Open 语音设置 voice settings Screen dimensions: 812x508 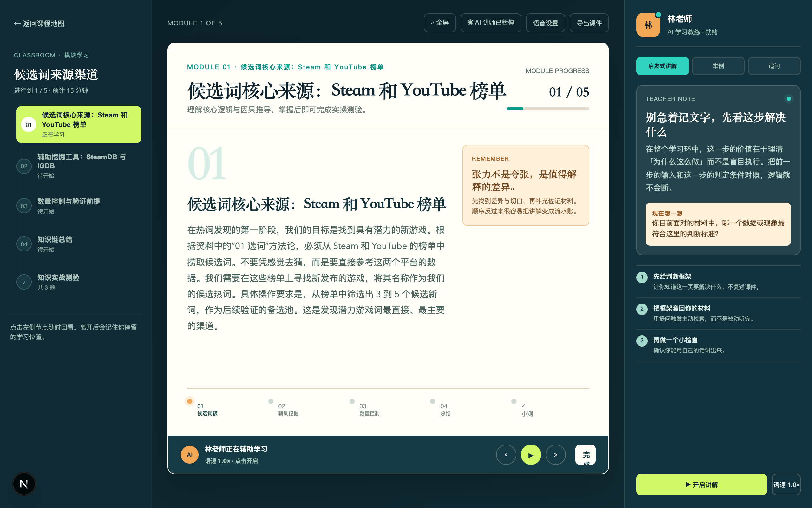[x=545, y=23]
